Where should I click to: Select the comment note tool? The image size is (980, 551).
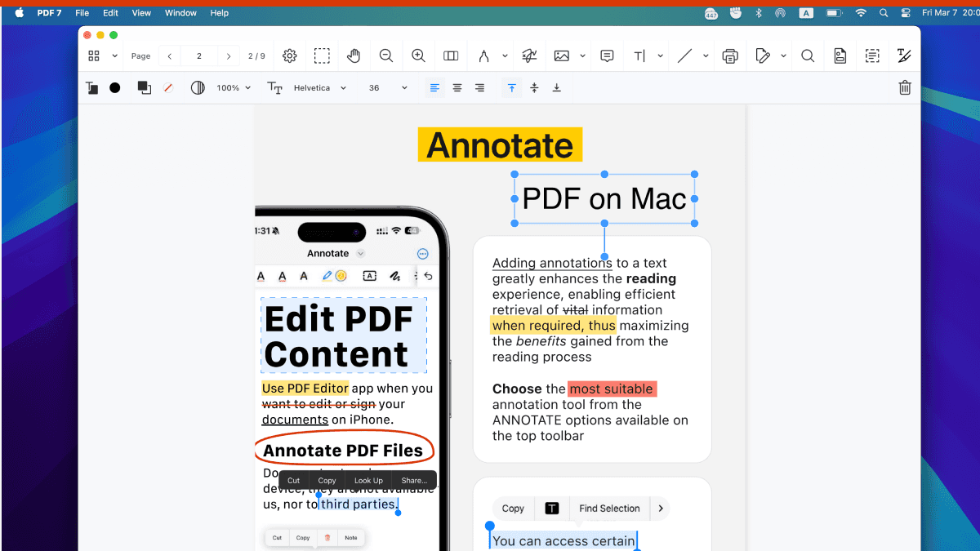[607, 56]
